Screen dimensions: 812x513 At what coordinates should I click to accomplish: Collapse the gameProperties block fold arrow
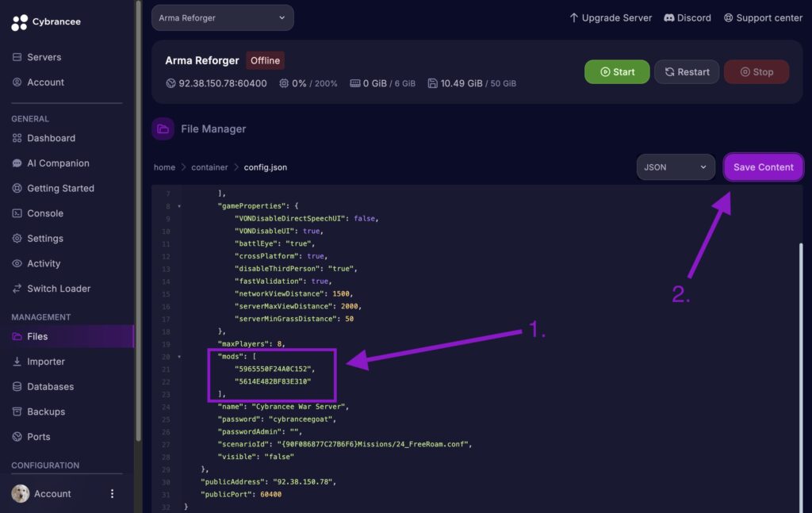pos(179,206)
